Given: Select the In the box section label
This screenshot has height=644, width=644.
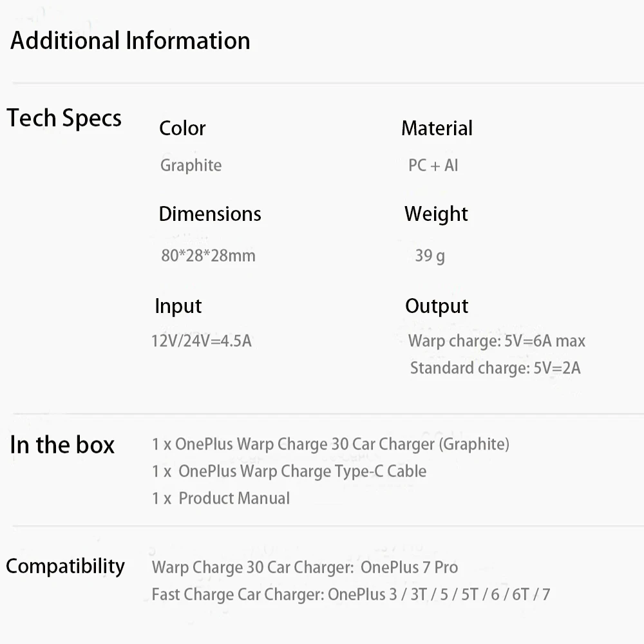Looking at the screenshot, I should 62,444.
